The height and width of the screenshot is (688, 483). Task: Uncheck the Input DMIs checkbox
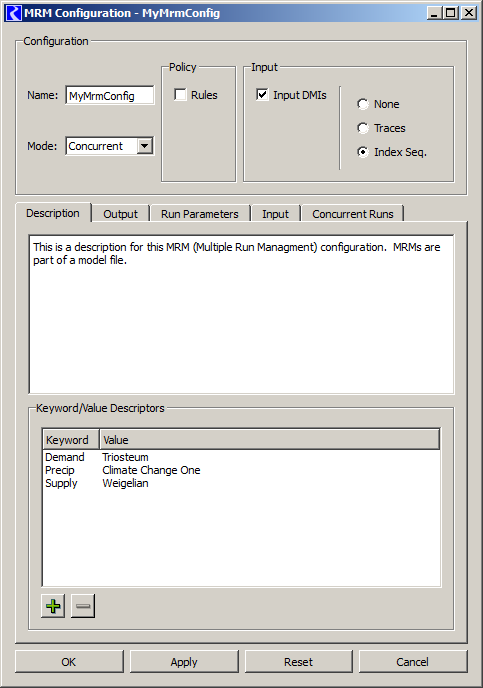262,95
